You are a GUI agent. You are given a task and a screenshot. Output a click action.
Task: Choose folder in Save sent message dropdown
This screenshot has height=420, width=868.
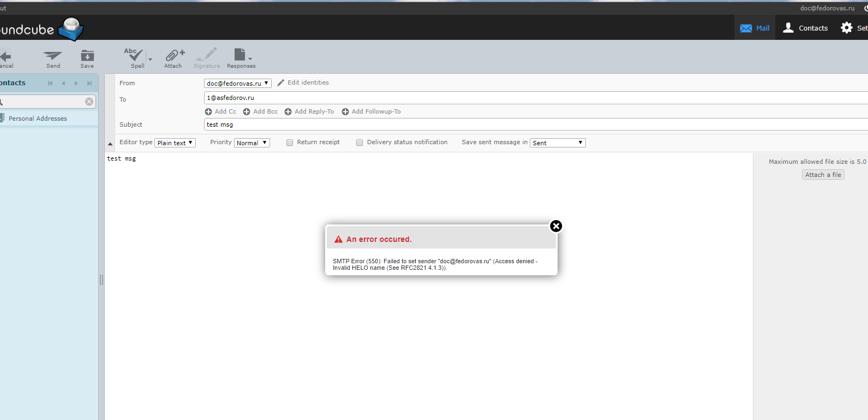[x=558, y=143]
